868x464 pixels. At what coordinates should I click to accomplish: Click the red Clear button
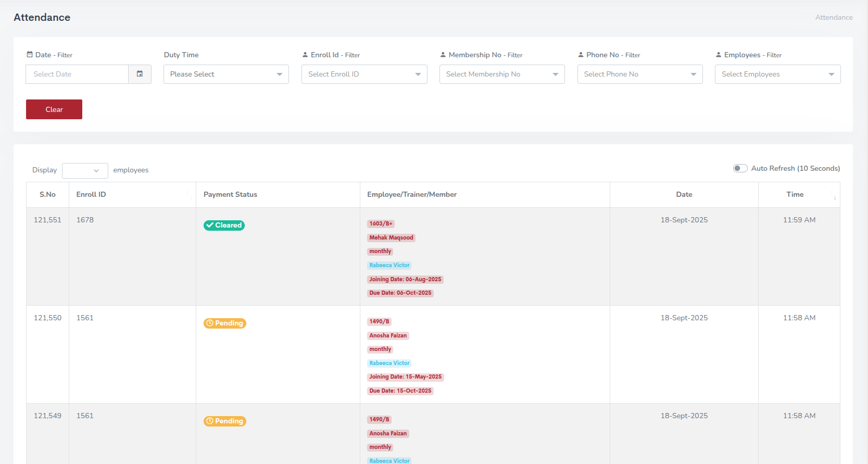(x=54, y=109)
